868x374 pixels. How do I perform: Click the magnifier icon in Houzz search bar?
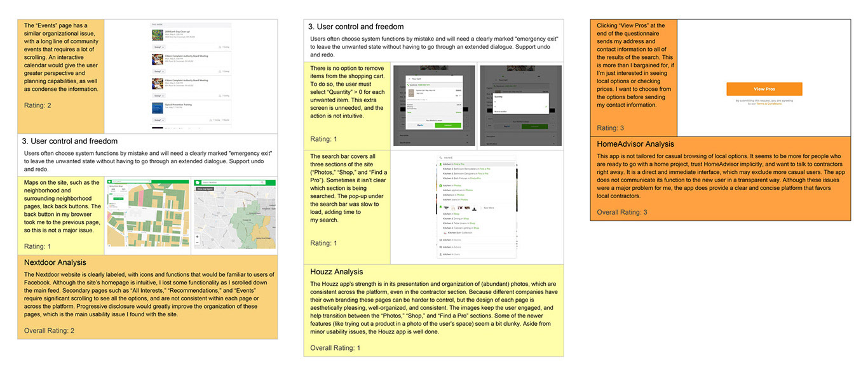point(440,157)
